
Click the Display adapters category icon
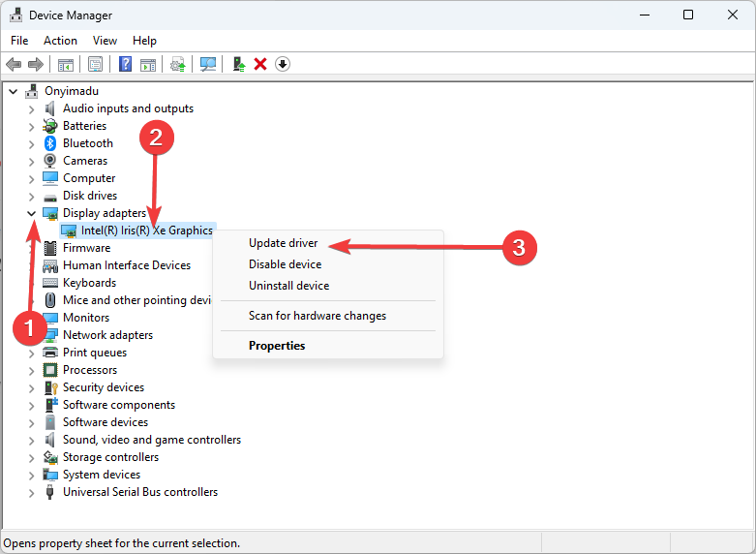[50, 213]
